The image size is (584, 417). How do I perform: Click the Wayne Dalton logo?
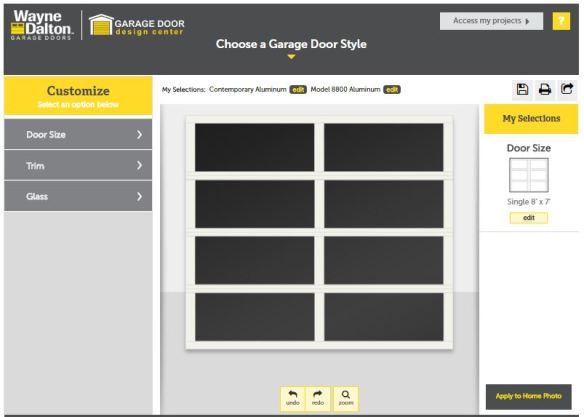point(42,25)
